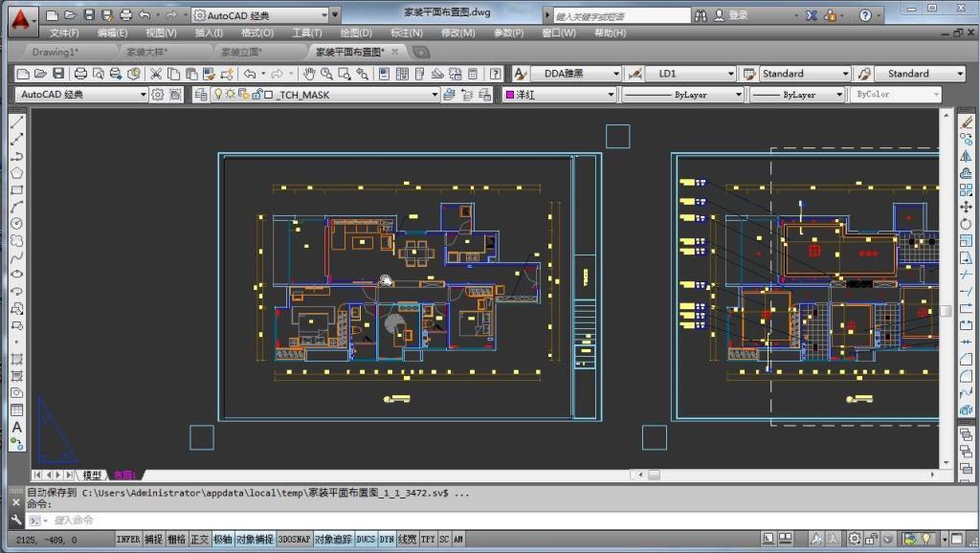Open the AutoCAD 经典 workspace dropdown

[x=82, y=95]
